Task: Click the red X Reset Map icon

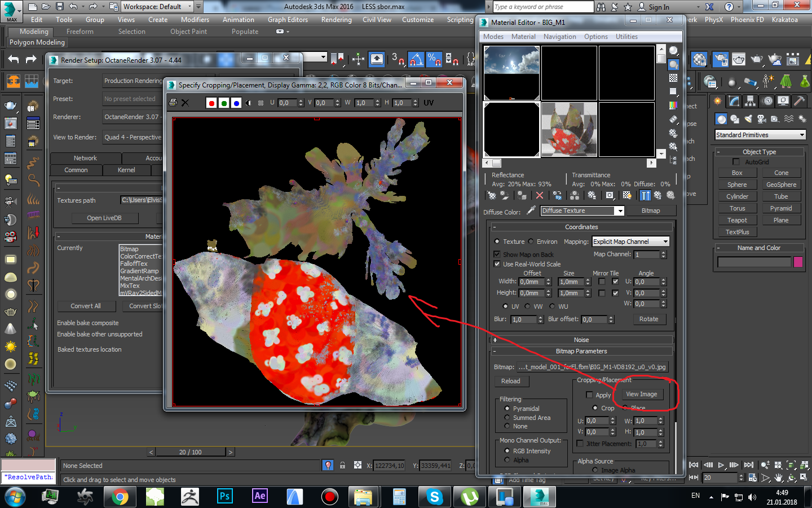Action: [540, 195]
